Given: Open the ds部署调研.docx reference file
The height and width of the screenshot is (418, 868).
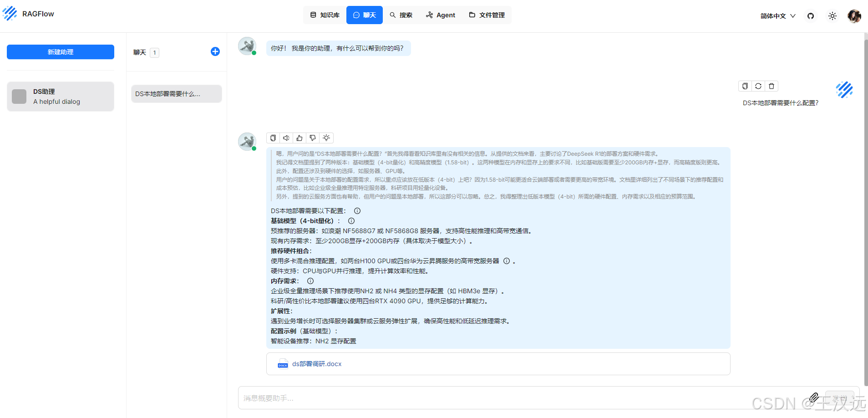Looking at the screenshot, I should point(317,364).
